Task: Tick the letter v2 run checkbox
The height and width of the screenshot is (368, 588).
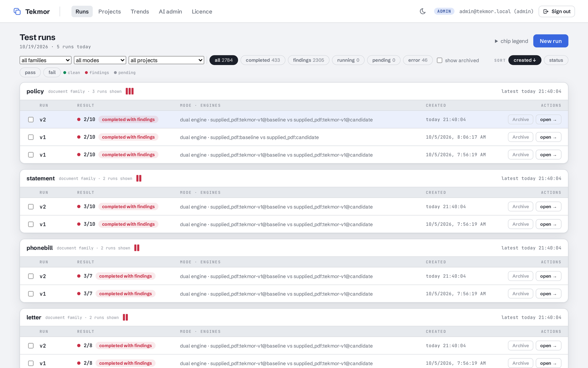Action: coord(31,346)
